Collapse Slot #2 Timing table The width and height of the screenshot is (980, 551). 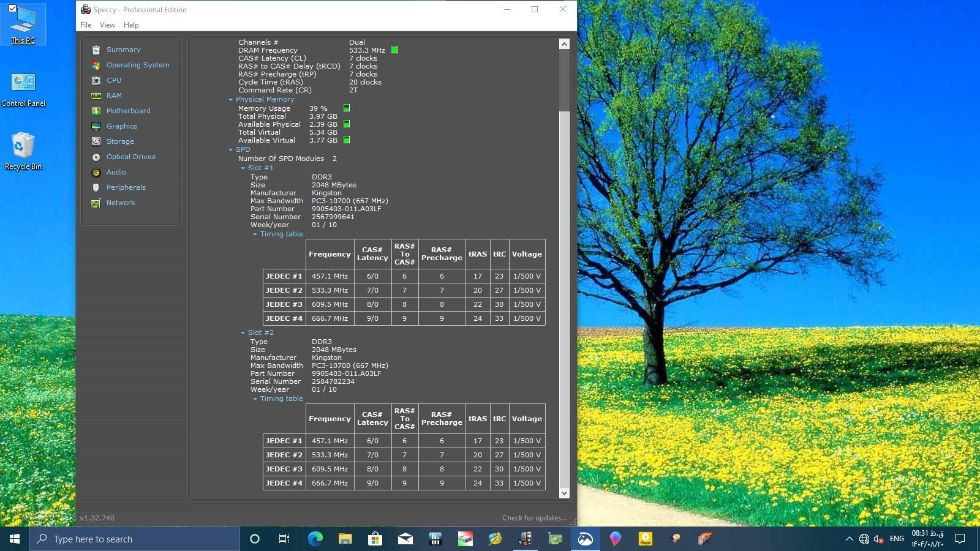(x=255, y=399)
